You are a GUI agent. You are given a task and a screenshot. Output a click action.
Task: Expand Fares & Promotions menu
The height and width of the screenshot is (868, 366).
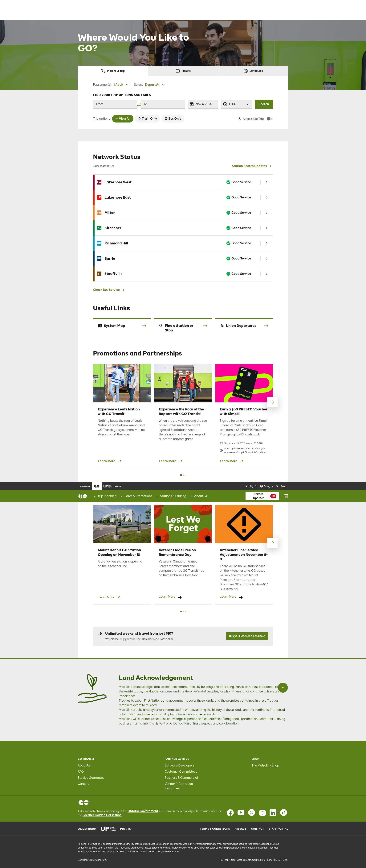[136, 496]
